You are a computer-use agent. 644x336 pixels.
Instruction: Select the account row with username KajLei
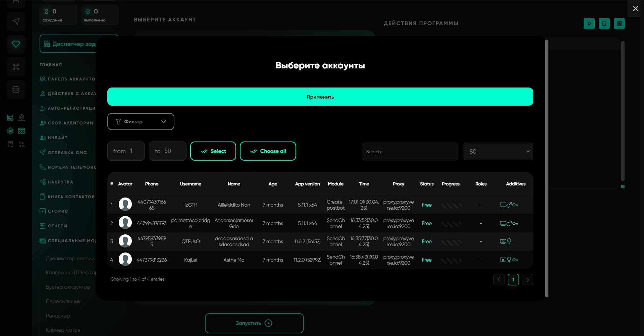pos(191,260)
